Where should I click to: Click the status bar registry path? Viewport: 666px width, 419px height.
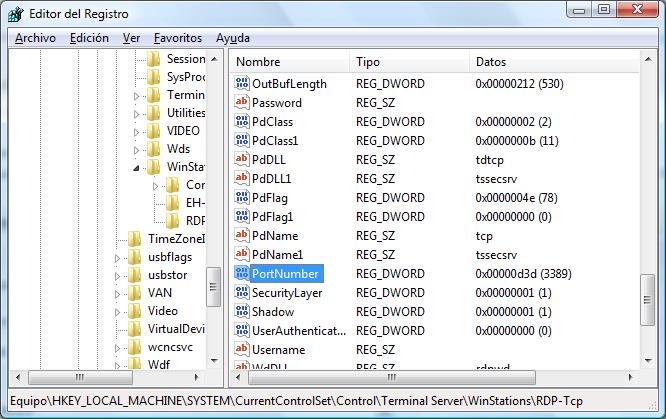pyautogui.click(x=296, y=401)
